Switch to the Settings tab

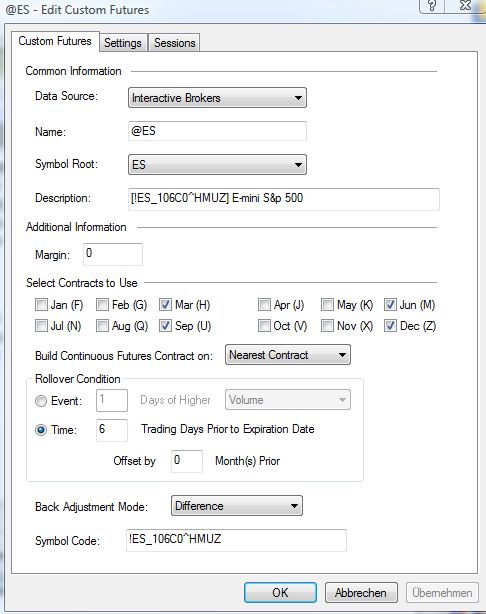point(123,43)
